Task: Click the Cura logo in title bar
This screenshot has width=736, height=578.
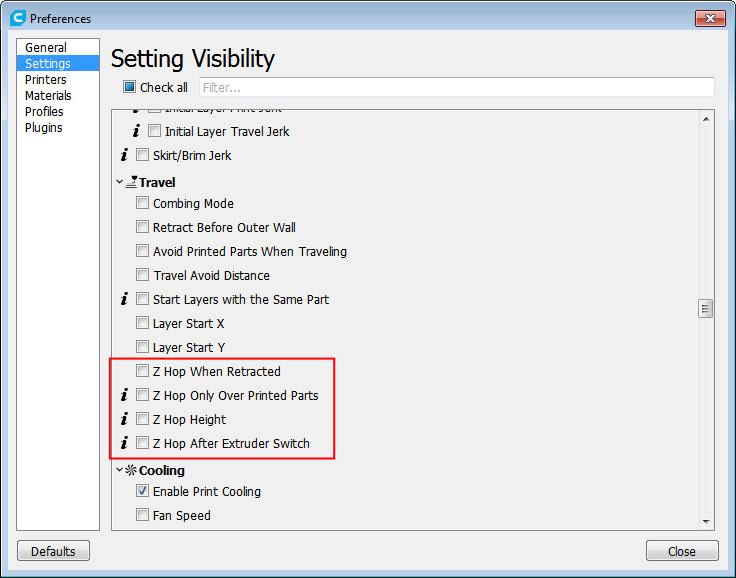Action: click(x=17, y=18)
